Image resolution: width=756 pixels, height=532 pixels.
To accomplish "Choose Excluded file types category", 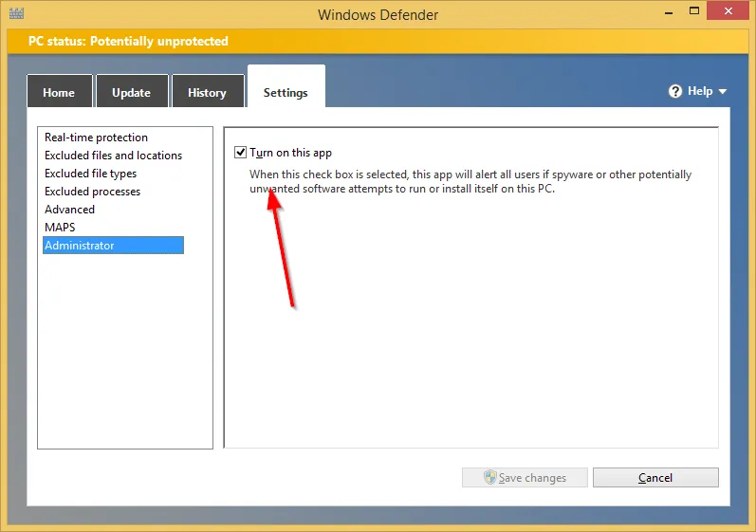I will 90,174.
